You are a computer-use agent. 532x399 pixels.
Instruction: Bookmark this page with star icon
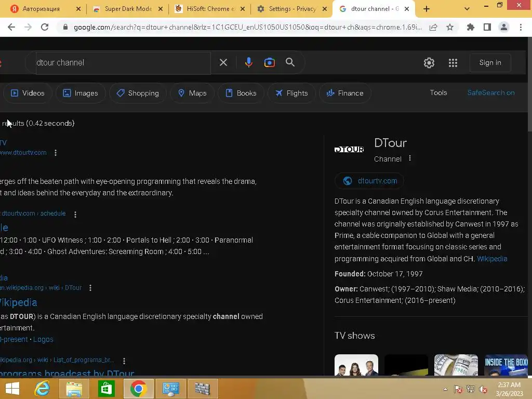click(x=450, y=27)
